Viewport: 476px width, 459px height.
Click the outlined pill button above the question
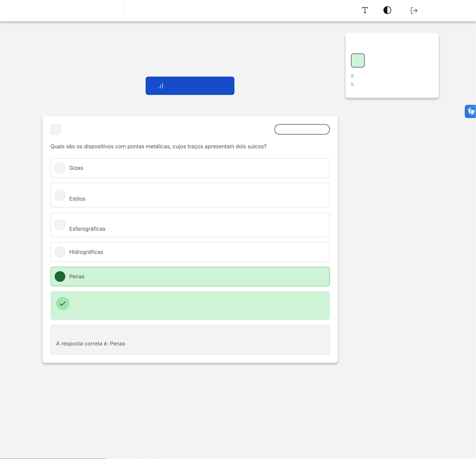coord(302,129)
